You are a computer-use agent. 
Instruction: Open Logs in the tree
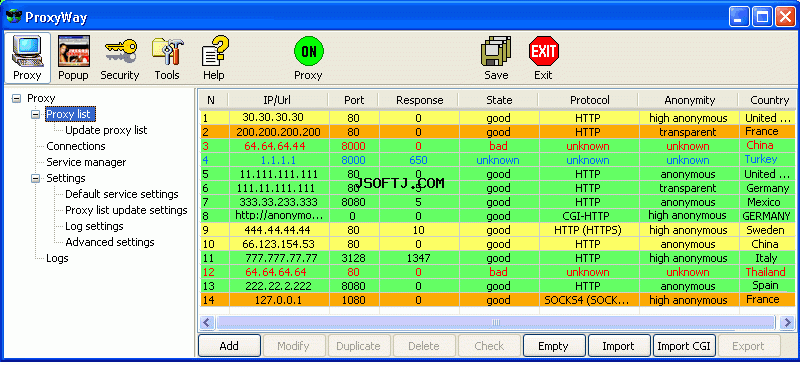tap(57, 258)
